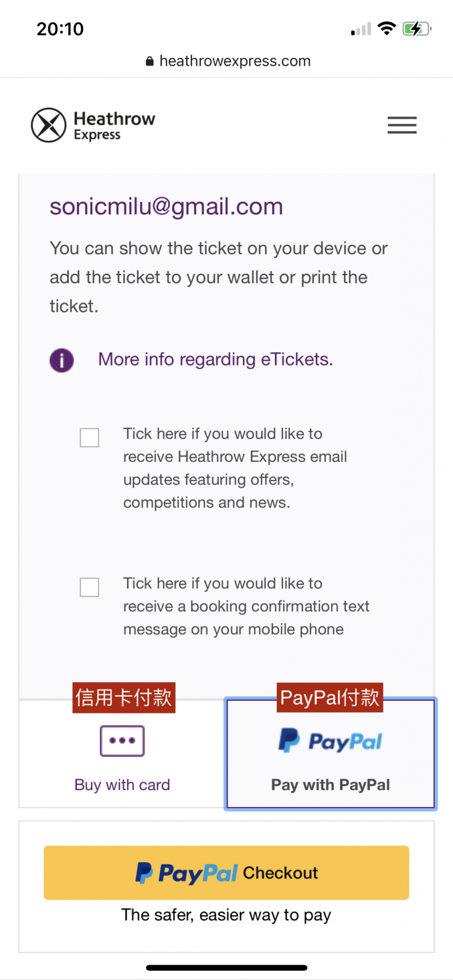
Task: Tap the lock icon in address bar
Action: (x=150, y=61)
